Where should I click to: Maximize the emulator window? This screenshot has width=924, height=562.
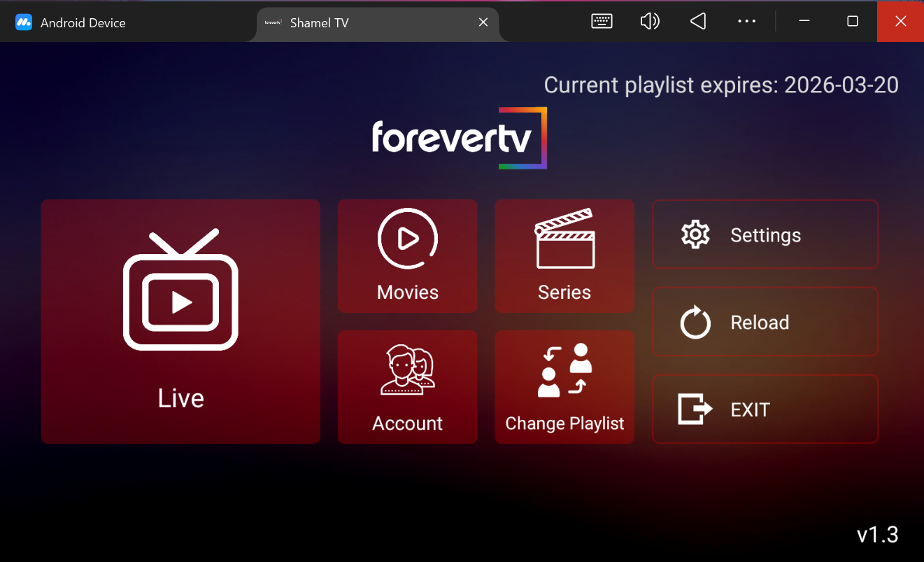tap(853, 21)
